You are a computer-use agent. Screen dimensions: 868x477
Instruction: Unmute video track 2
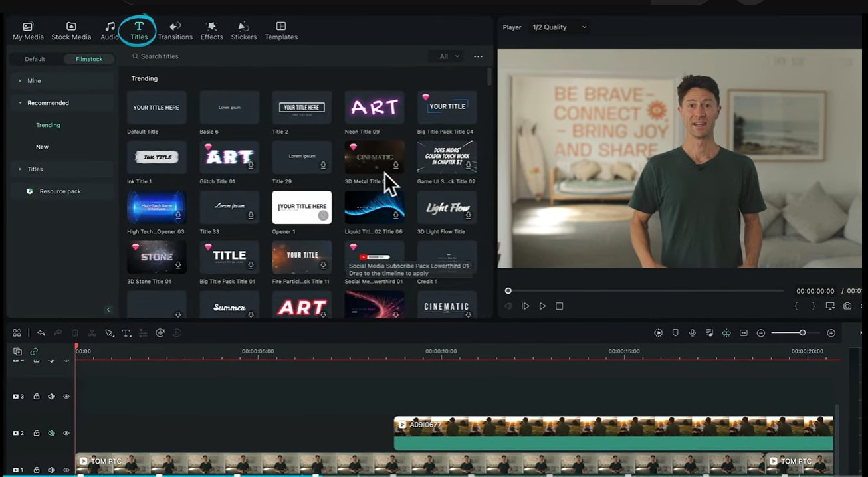tap(51, 433)
